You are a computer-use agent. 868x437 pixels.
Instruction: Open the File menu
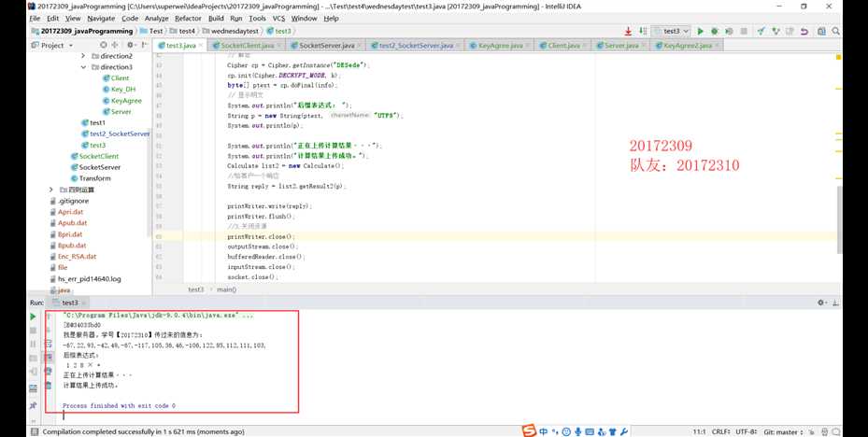pyautogui.click(x=35, y=19)
